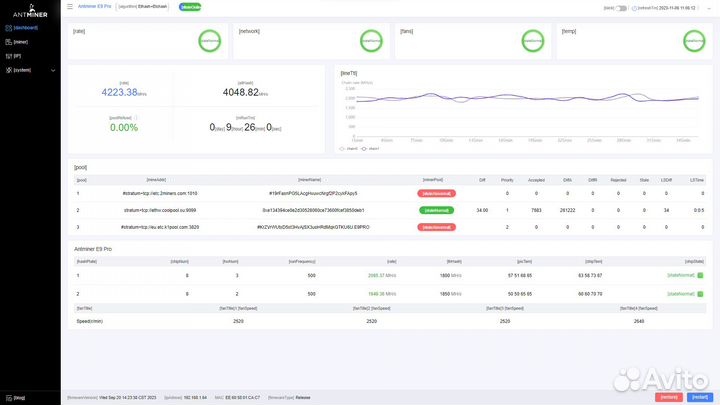Click the 0.00% pool refuse value

(x=124, y=128)
